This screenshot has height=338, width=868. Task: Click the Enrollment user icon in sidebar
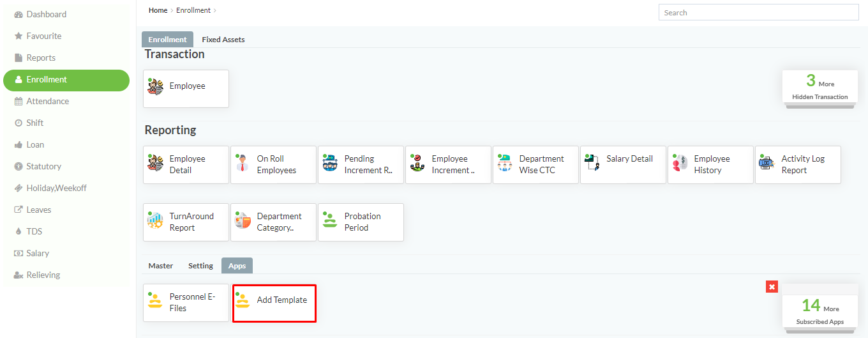point(19,79)
